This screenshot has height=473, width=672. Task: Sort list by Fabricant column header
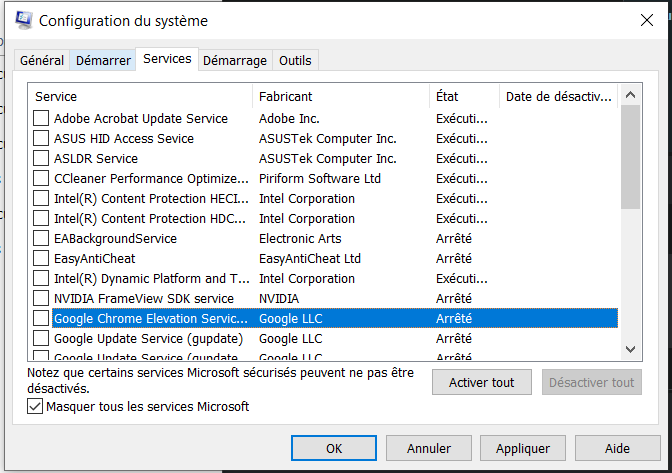click(x=340, y=96)
